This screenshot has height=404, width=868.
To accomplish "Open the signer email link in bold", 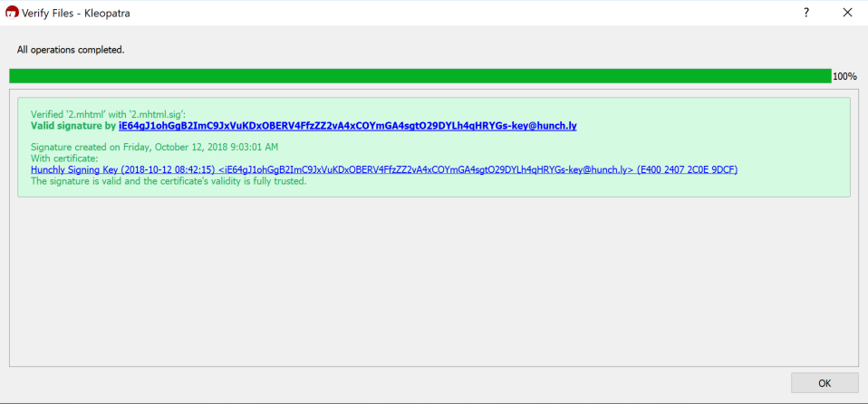I will (348, 126).
